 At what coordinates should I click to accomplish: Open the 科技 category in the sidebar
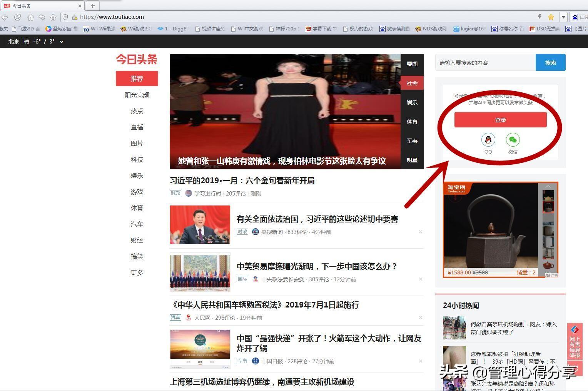point(137,159)
